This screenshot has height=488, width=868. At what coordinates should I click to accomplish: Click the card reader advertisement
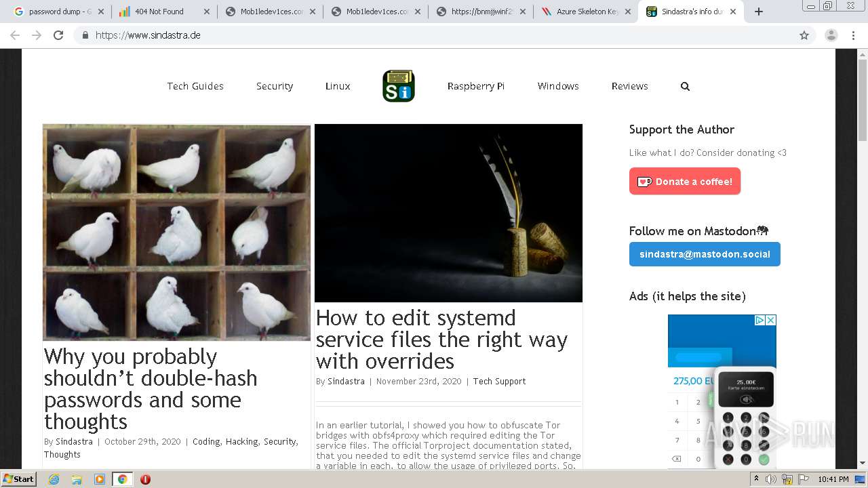722,392
